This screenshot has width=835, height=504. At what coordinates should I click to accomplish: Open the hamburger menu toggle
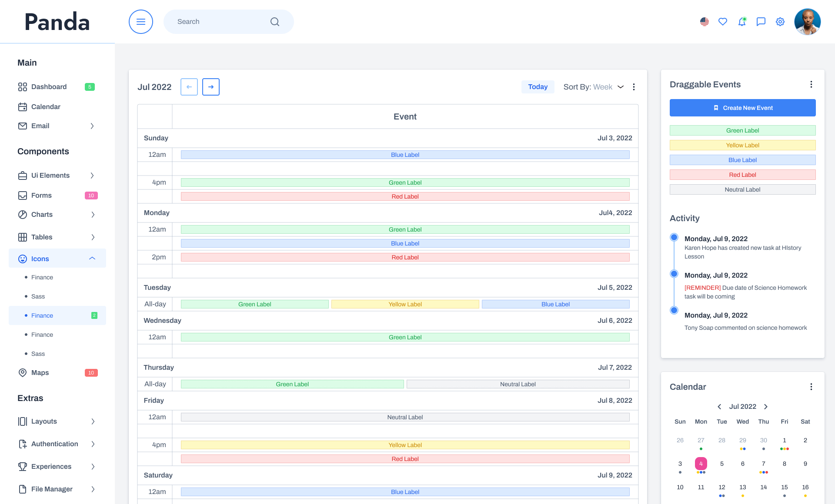(x=141, y=22)
